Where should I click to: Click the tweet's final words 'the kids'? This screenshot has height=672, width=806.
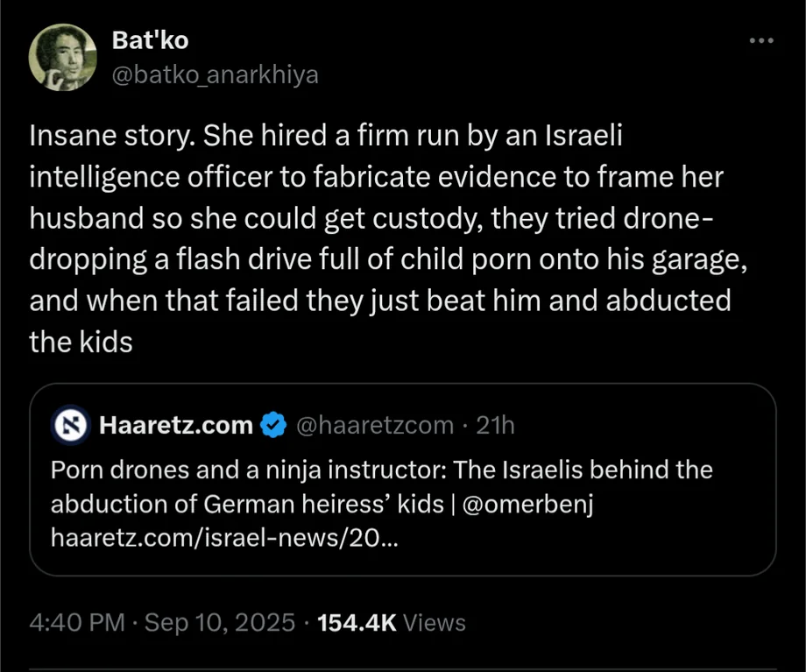[x=81, y=342]
